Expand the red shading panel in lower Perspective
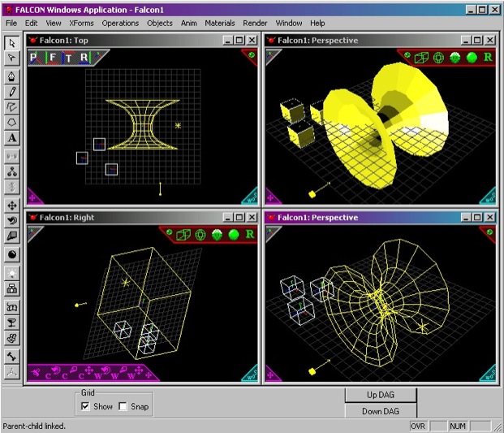 point(489,233)
